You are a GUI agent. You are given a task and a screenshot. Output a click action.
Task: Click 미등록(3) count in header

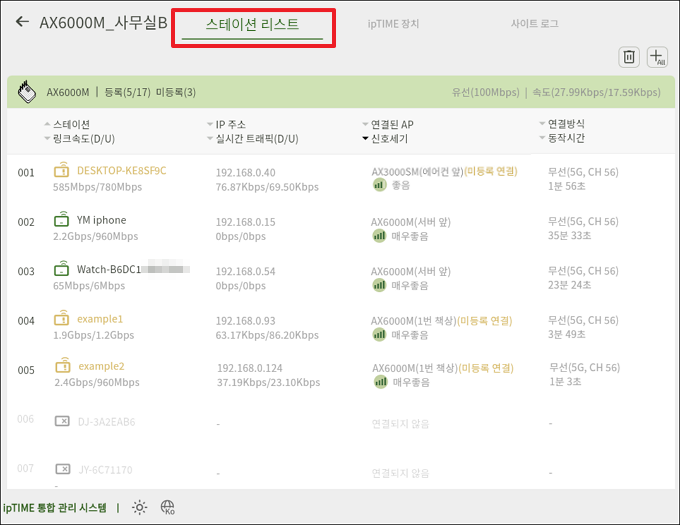[x=176, y=92]
